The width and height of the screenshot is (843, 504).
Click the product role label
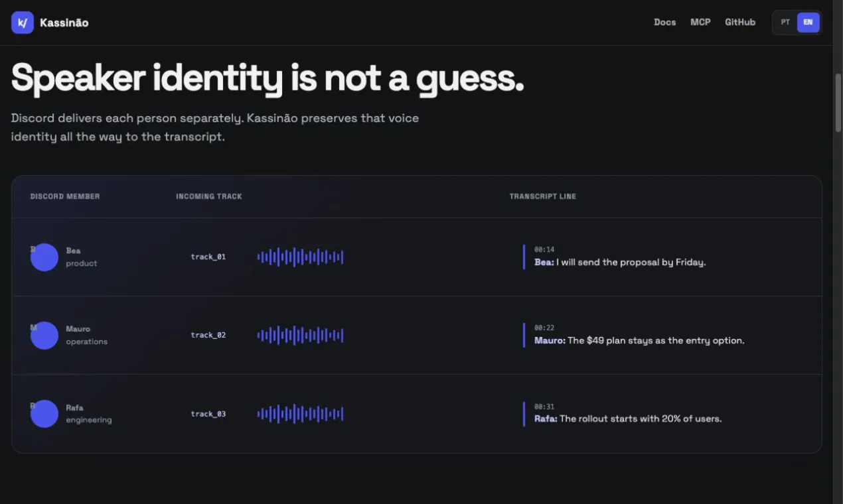(82, 263)
